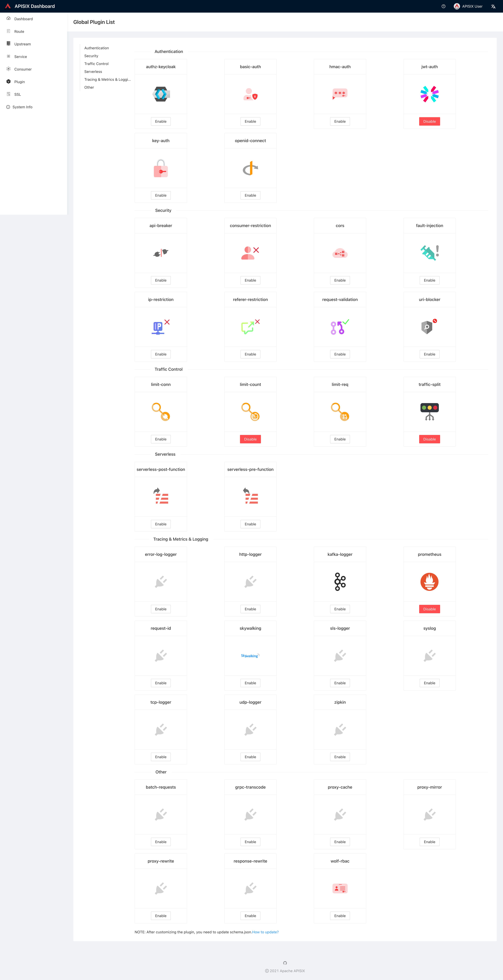This screenshot has height=980, width=503.
Task: Enable the key-auth plugin
Action: (161, 195)
